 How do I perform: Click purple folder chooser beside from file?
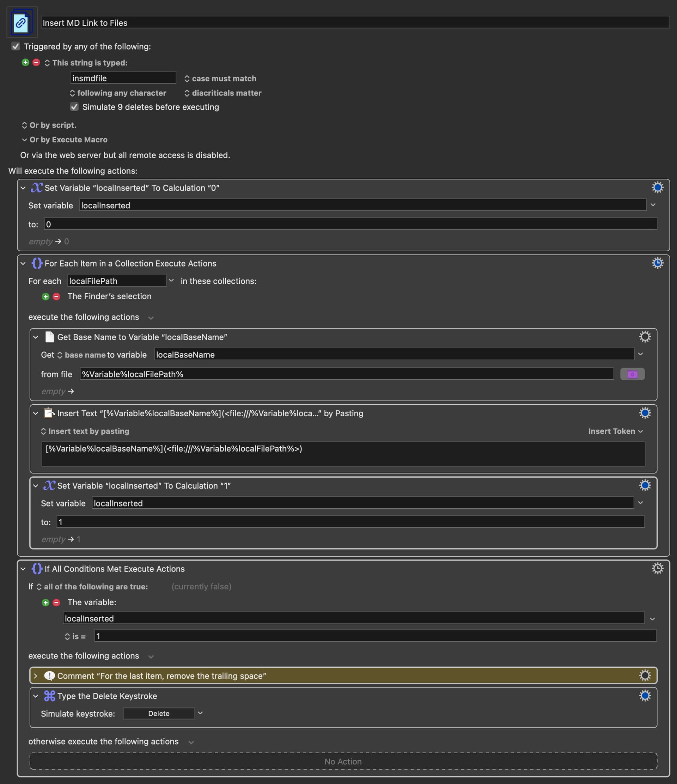632,374
